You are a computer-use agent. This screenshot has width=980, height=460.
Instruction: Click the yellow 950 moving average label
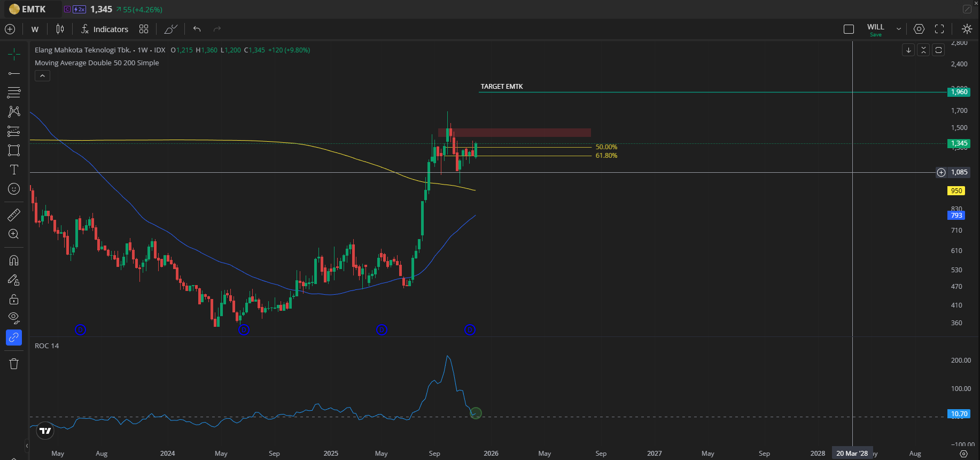tap(956, 191)
